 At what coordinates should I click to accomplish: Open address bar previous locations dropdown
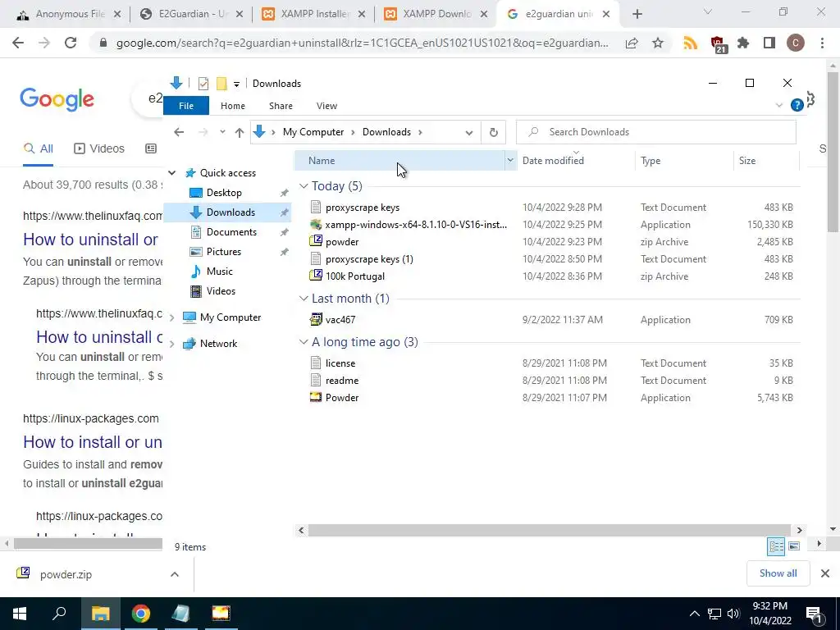click(x=468, y=132)
